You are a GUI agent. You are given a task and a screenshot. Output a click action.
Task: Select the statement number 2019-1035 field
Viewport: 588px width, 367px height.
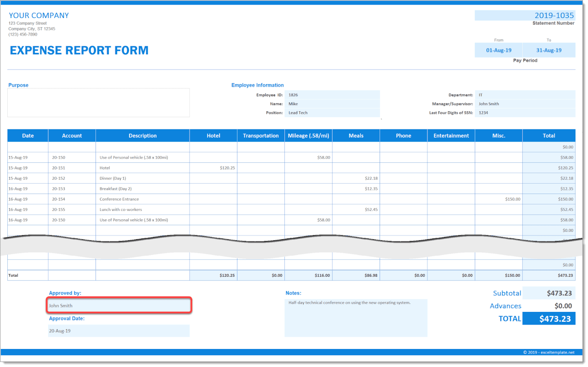pyautogui.click(x=525, y=15)
